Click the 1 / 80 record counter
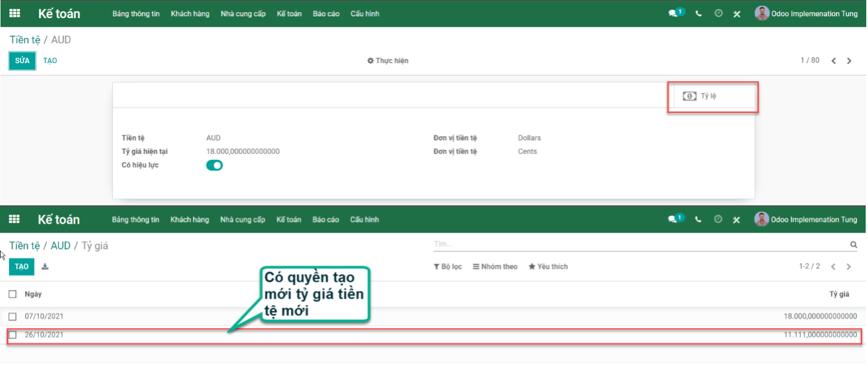 pos(810,61)
